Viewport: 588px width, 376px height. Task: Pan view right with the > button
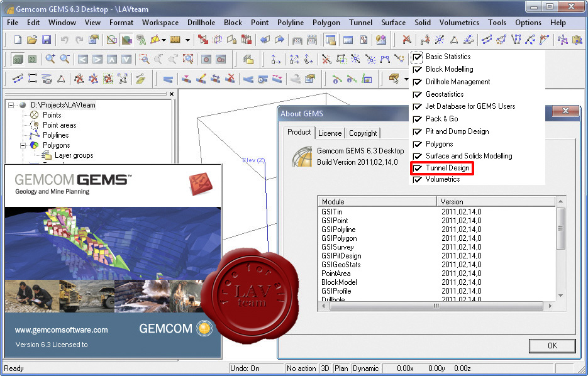[97, 59]
